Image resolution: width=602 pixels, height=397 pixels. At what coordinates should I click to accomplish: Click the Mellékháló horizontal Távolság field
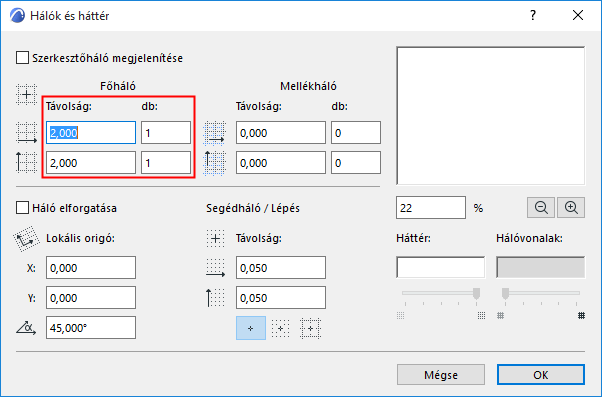click(x=281, y=133)
